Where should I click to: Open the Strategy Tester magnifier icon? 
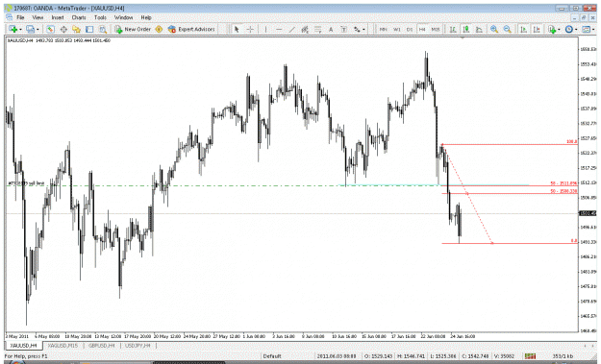coord(103,29)
